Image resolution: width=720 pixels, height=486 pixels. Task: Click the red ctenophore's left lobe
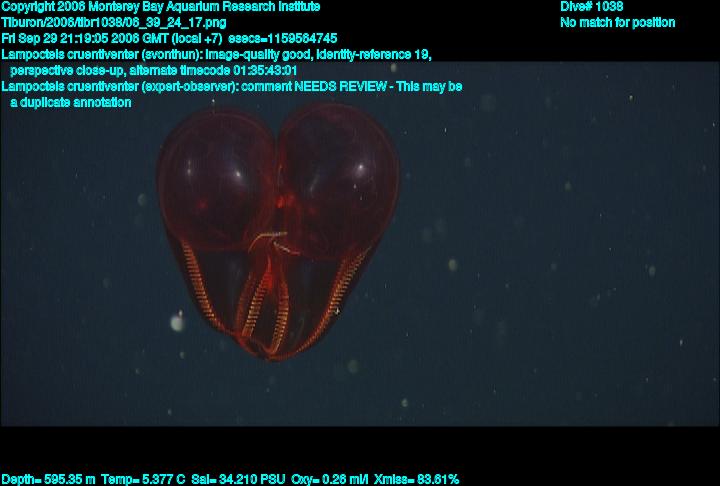213,170
